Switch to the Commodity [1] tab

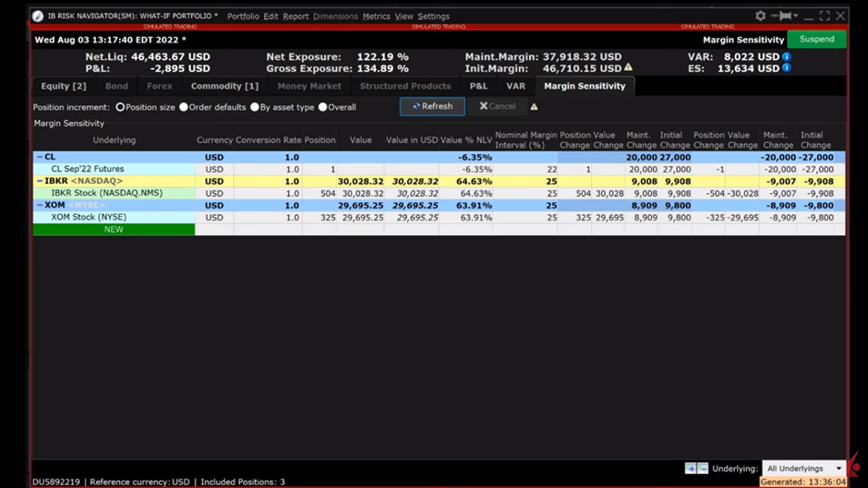[224, 86]
